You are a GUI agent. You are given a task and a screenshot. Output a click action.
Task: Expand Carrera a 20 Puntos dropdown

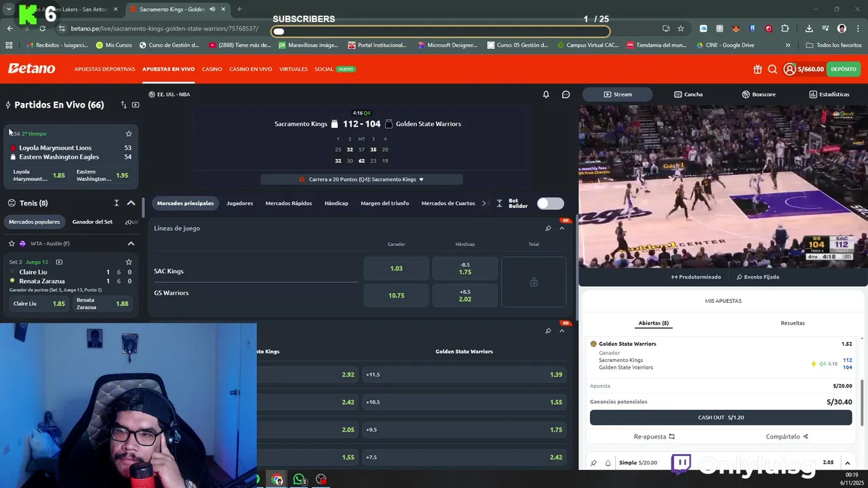[361, 180]
